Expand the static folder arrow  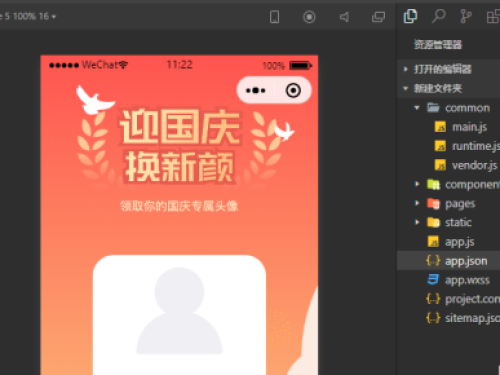417,222
